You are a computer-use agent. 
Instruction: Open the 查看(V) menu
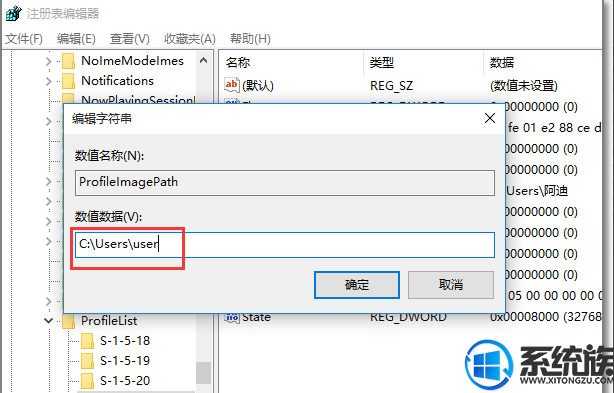pyautogui.click(x=130, y=39)
